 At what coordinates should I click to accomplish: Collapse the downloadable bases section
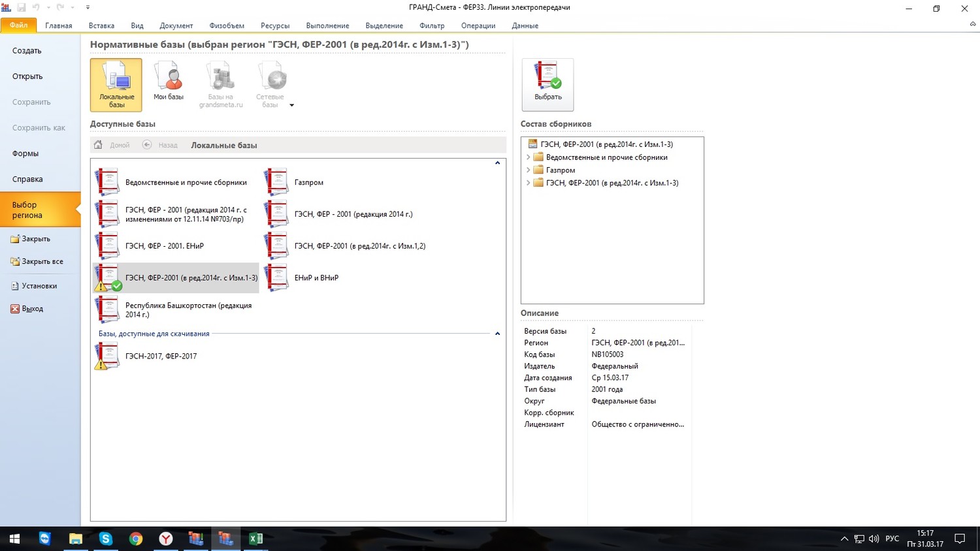(497, 334)
